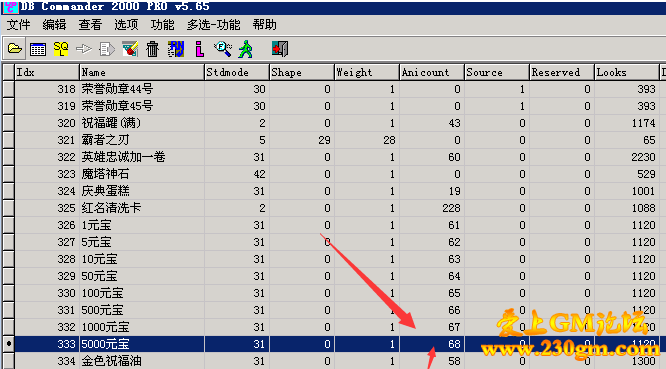Click the name cell 金色祝福油
Screen dimensions: 666x369
[x=142, y=361]
